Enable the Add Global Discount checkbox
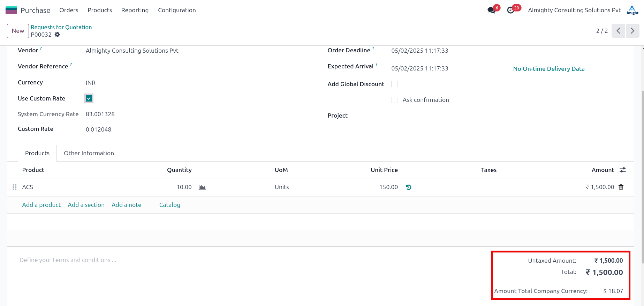The image size is (644, 306). point(394,84)
